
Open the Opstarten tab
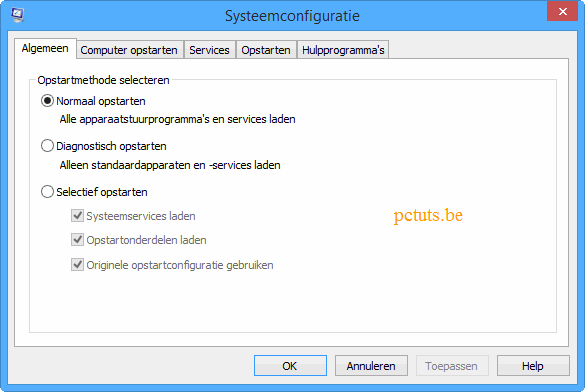[266, 50]
